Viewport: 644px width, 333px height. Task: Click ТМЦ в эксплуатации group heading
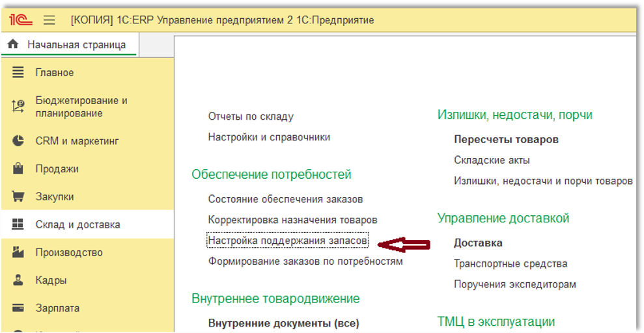coord(496,321)
